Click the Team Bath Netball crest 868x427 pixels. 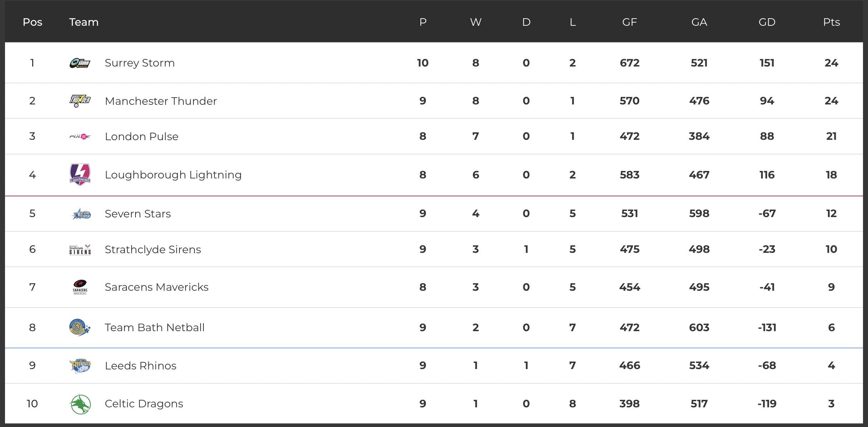click(80, 327)
